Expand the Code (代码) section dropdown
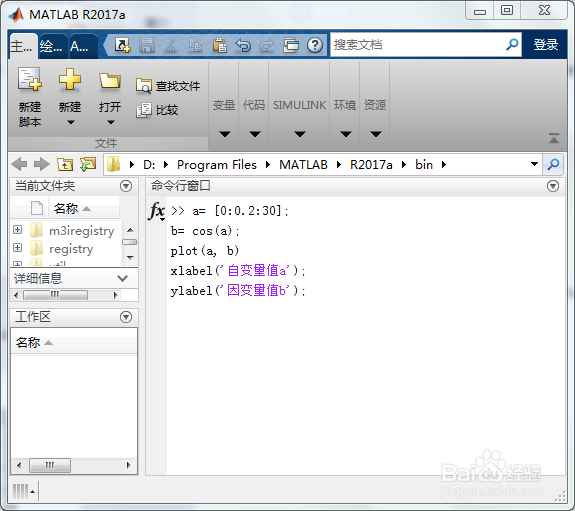 [x=254, y=134]
